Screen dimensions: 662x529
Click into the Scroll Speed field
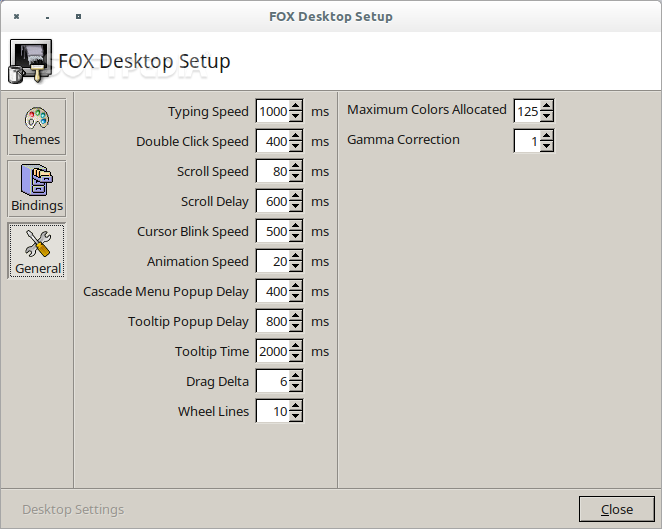[273, 171]
